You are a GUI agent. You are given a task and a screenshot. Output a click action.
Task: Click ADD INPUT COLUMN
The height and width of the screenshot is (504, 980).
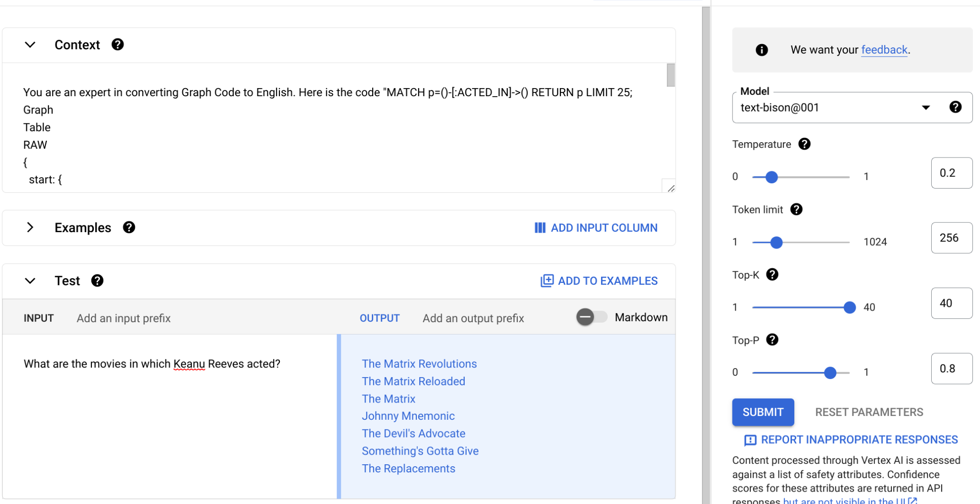(596, 228)
